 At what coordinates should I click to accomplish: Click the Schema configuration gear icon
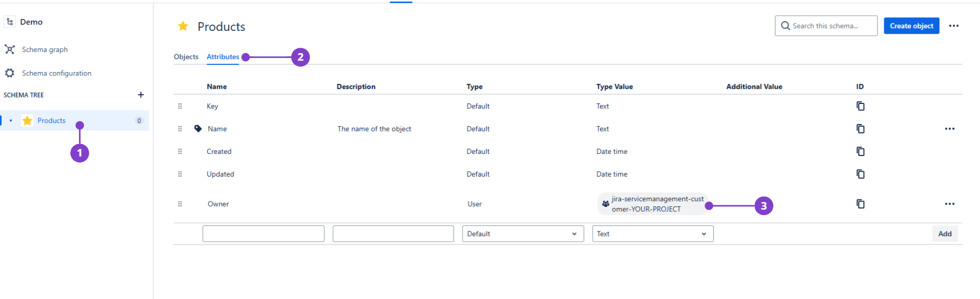point(10,73)
